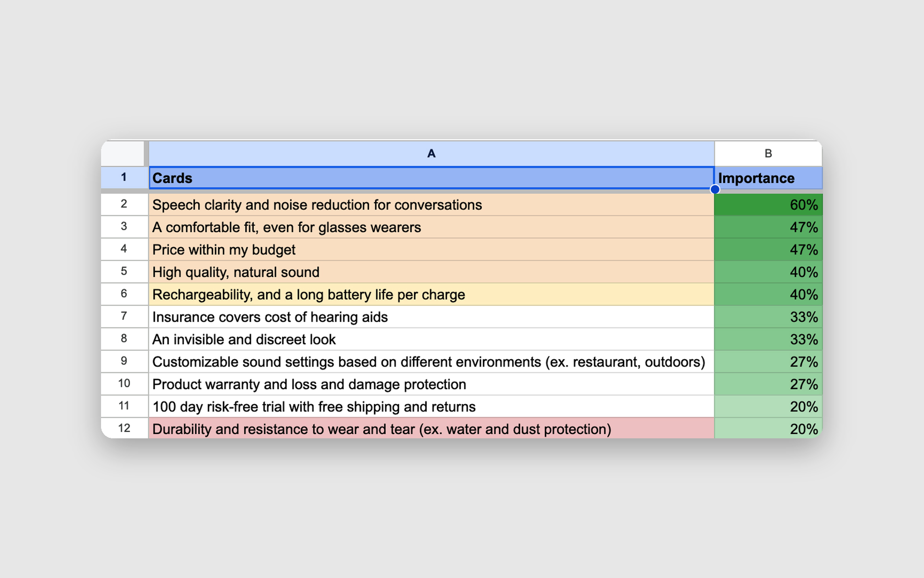Screen dimensions: 924x578
Task: Click 27% cell in product warranty row
Action: 769,384
